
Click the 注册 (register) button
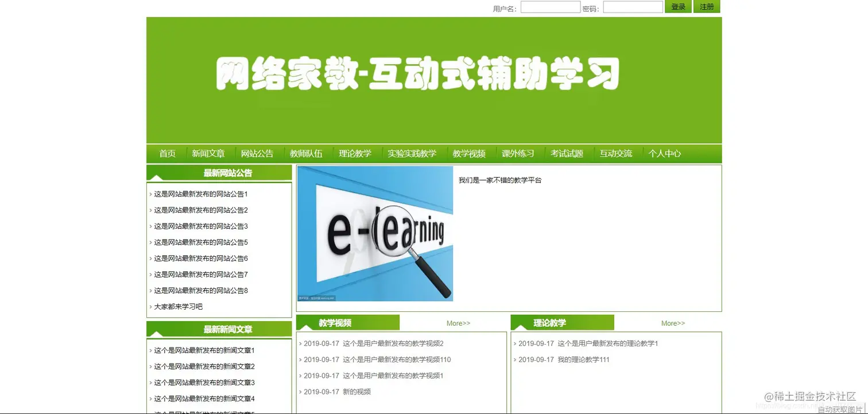[707, 6]
